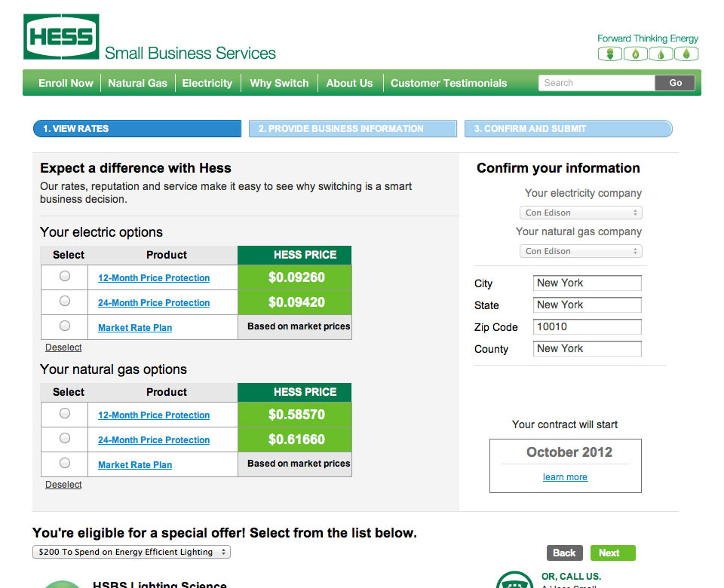
Task: Click the $0.09260 electric price
Action: tap(296, 277)
